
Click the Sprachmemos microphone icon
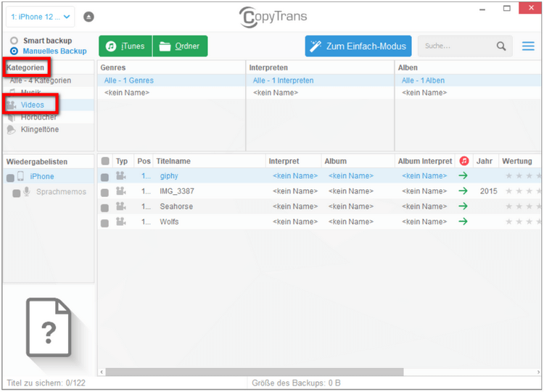[27, 191]
